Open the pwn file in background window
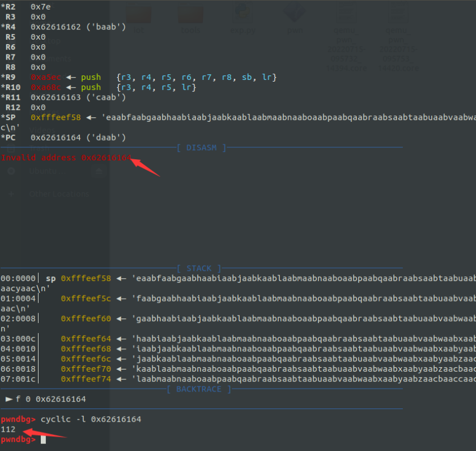The image size is (476, 451). [295, 19]
